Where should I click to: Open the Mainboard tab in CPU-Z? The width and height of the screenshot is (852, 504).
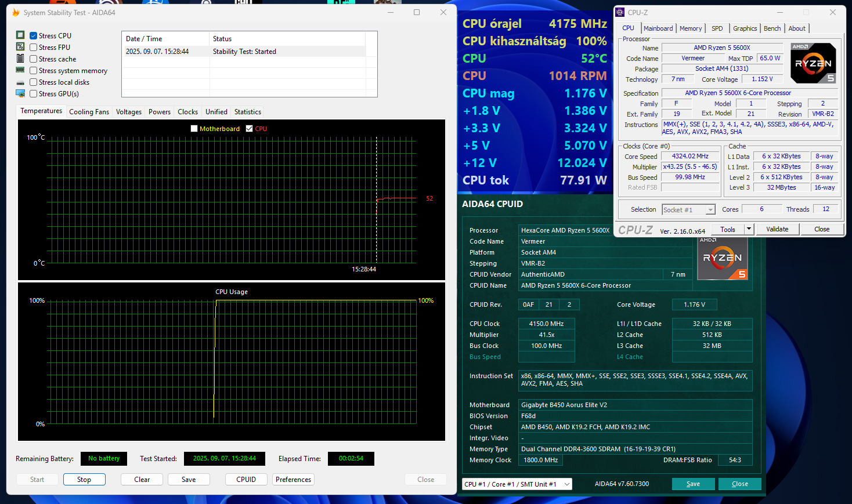[658, 28]
